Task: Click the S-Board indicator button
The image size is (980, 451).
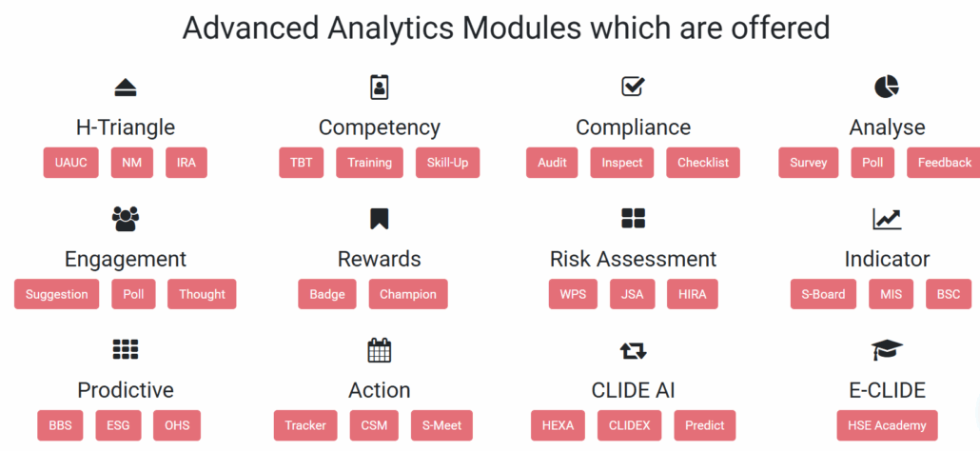Action: click(823, 294)
